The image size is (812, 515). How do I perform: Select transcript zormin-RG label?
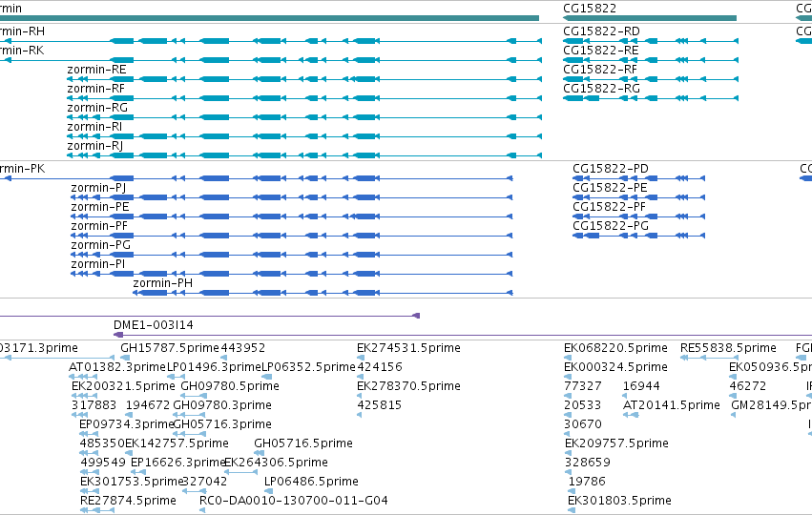[x=97, y=108]
